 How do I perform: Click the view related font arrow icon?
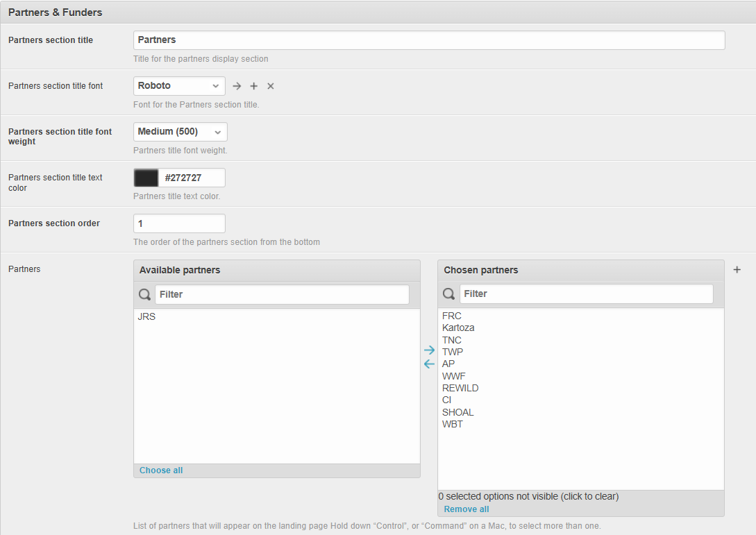pyautogui.click(x=237, y=86)
